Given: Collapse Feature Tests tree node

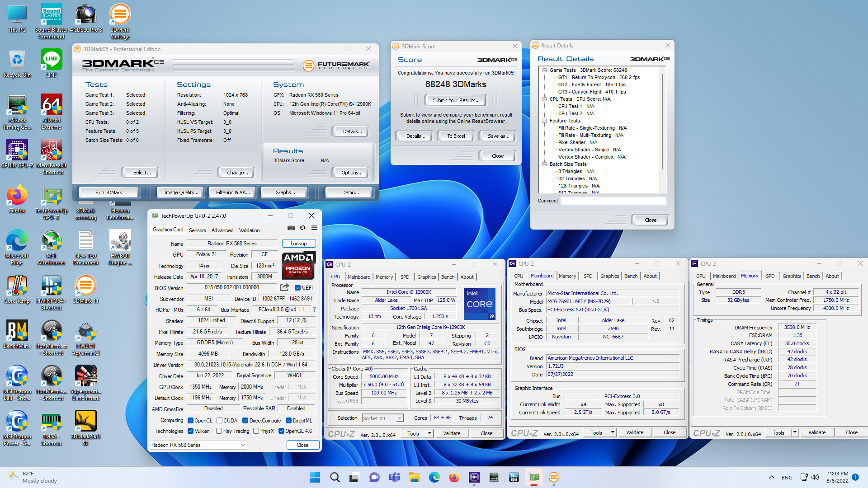Looking at the screenshot, I should pyautogui.click(x=545, y=121).
